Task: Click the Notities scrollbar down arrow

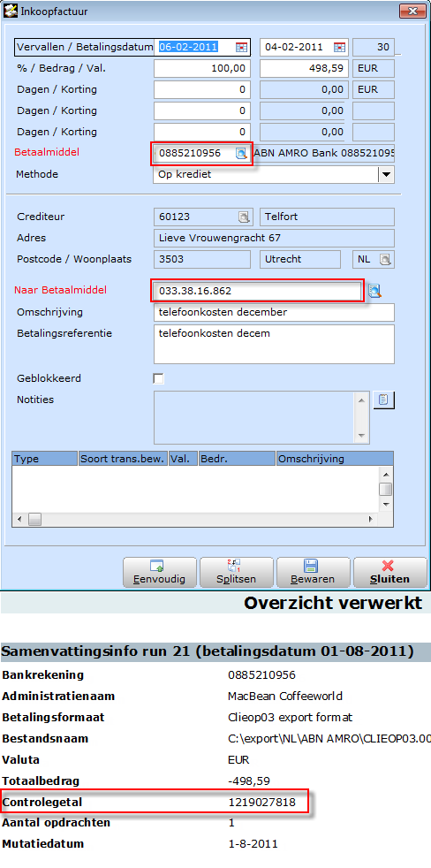Action: (x=361, y=436)
